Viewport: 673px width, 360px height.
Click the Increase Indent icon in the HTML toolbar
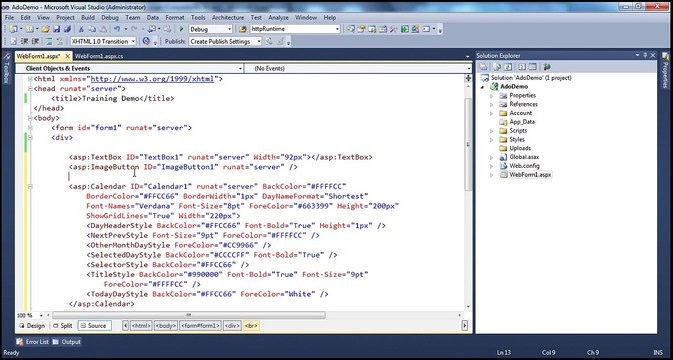pyautogui.click(x=35, y=41)
